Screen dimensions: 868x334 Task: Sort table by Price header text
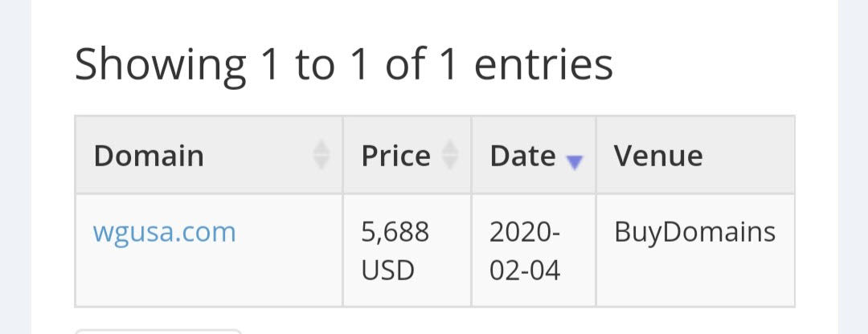pos(395,156)
